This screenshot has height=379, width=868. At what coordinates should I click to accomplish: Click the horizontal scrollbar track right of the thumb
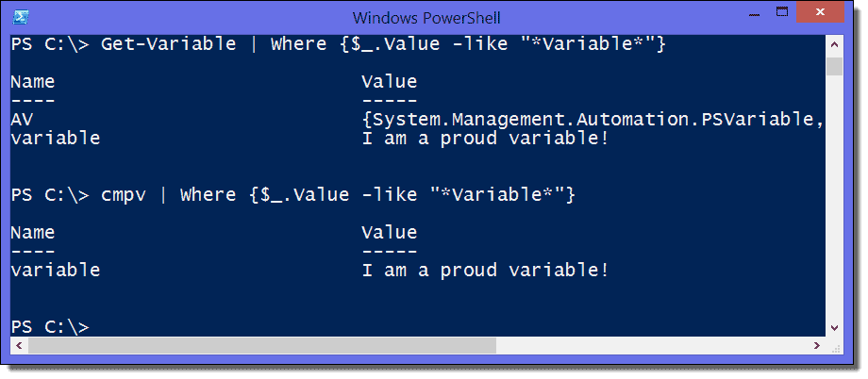point(652,345)
